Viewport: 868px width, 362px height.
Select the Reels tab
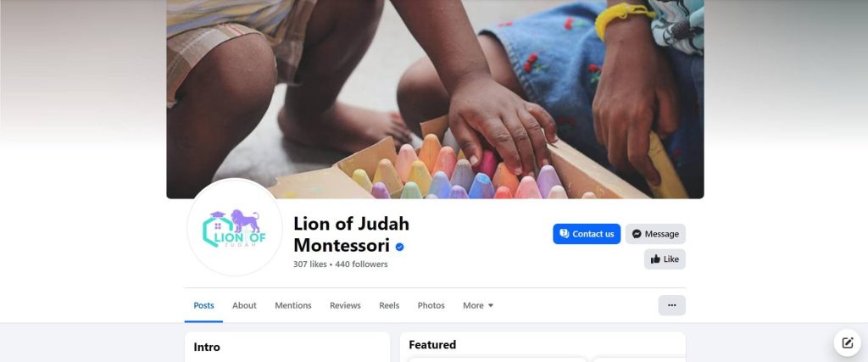point(389,305)
